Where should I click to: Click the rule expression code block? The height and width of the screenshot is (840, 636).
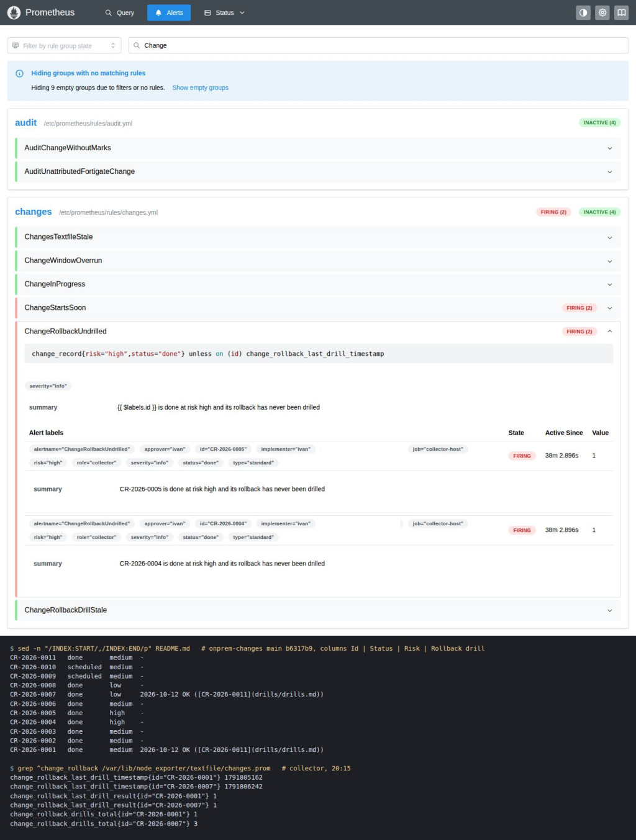319,354
